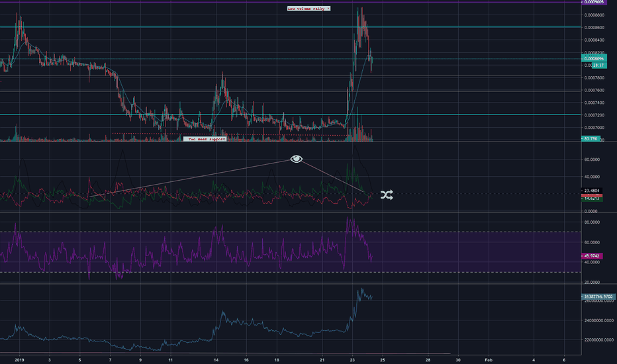Click the eye icon on the indicator trend line
This screenshot has width=617, height=364.
point(297,159)
